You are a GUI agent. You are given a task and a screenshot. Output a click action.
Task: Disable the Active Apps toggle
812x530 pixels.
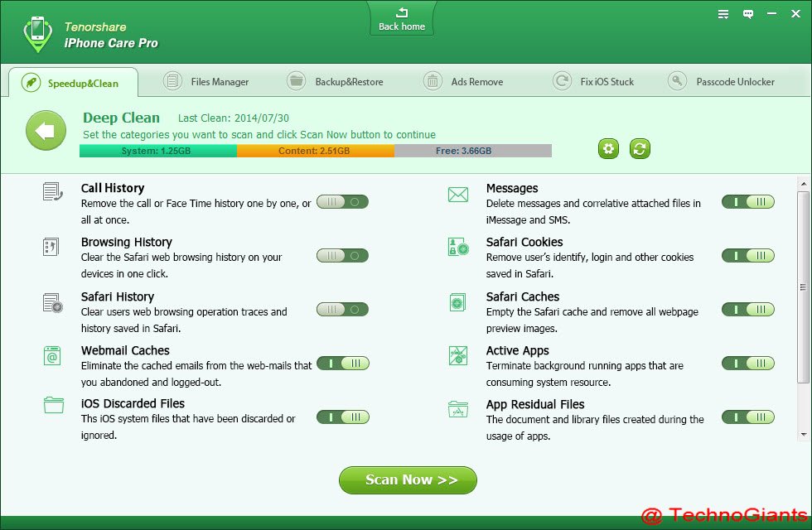tap(747, 364)
